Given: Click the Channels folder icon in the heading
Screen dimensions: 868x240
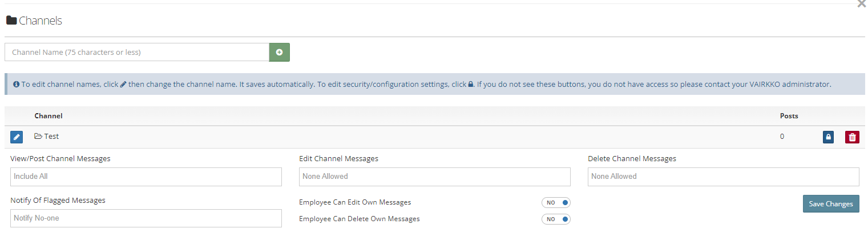Looking at the screenshot, I should tap(11, 21).
